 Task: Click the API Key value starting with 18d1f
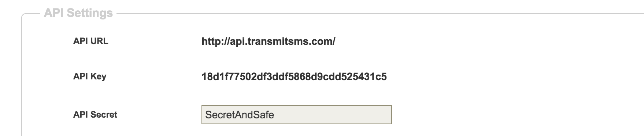tap(294, 77)
